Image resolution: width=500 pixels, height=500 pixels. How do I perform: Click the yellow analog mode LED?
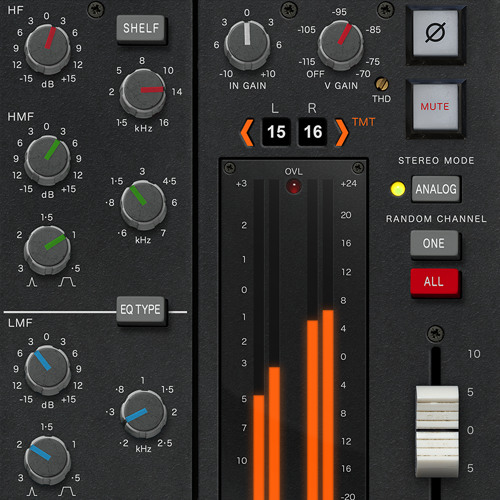click(x=398, y=189)
